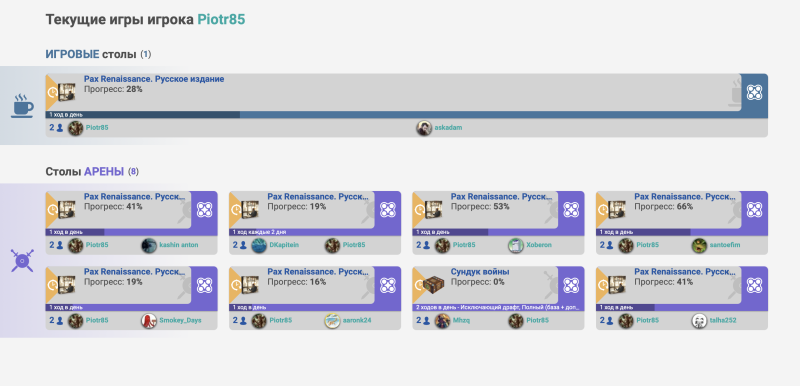
Task: Go to talha252's player profile
Action: pos(723,321)
